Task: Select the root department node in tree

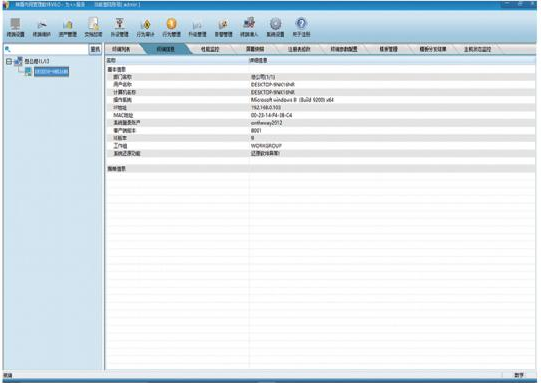Action: click(x=37, y=61)
